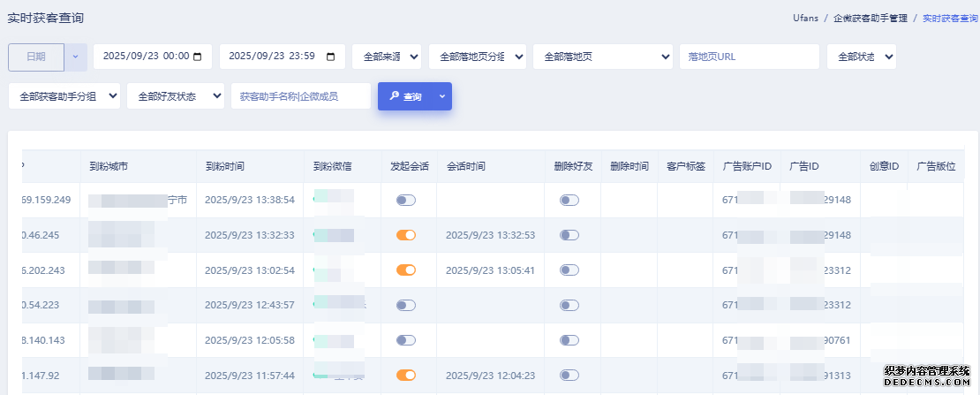Expand the chevron next to 日期
Screen dimensions: 980x395
(x=76, y=57)
